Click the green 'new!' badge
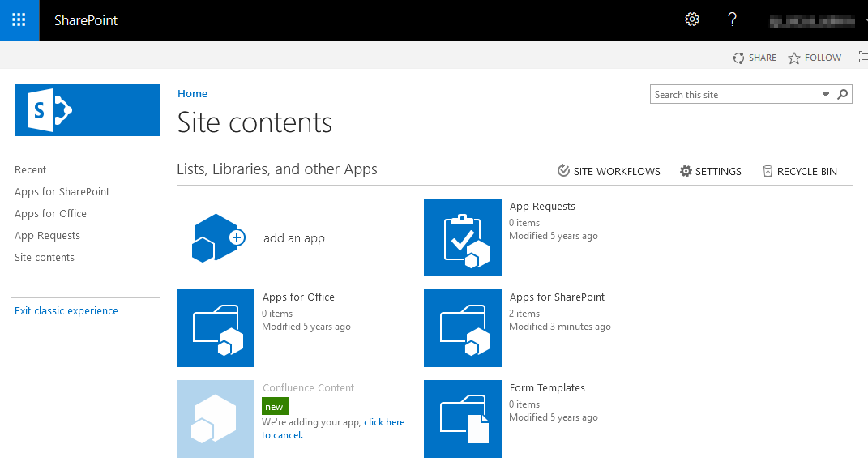Screen dimensions: 868x466 (275, 406)
